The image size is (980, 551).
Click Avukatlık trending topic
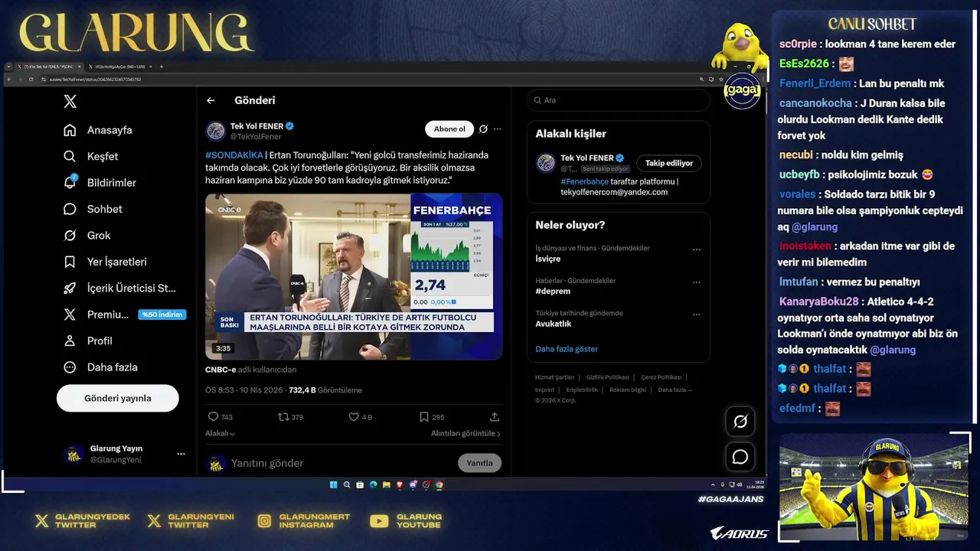554,324
